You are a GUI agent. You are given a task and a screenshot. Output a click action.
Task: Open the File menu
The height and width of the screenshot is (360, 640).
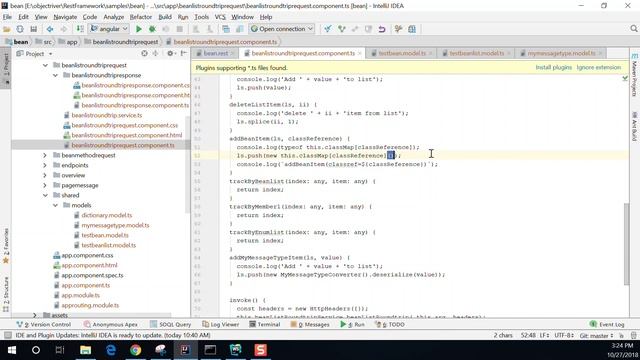[x=7, y=17]
